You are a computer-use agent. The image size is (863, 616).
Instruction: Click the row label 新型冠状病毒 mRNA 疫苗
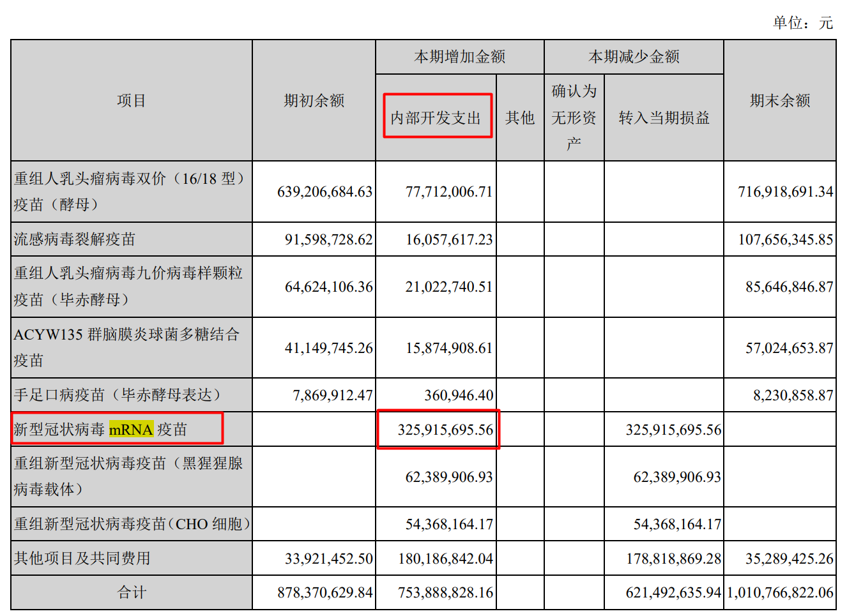pyautogui.click(x=101, y=429)
